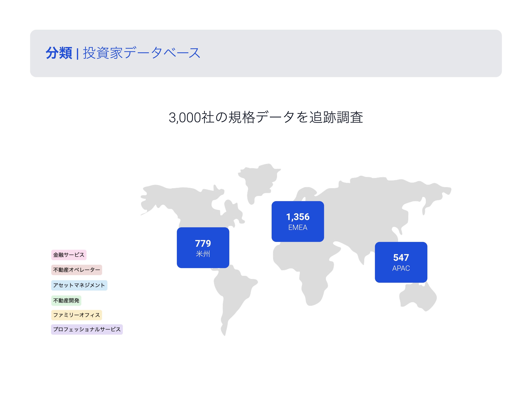Image resolution: width=532 pixels, height=399 pixels.
Task: Select the yellow ファミリーオフィス tag
Action: tap(77, 315)
